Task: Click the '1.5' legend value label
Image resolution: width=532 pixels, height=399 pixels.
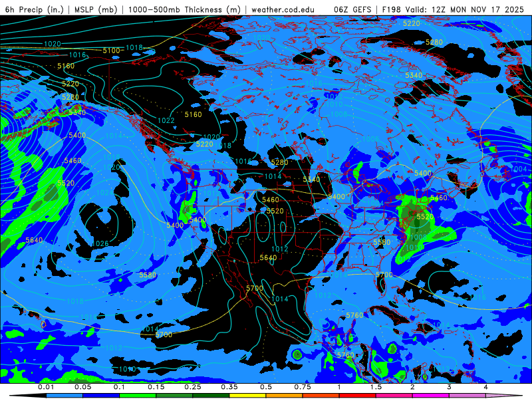Action: [x=376, y=387]
